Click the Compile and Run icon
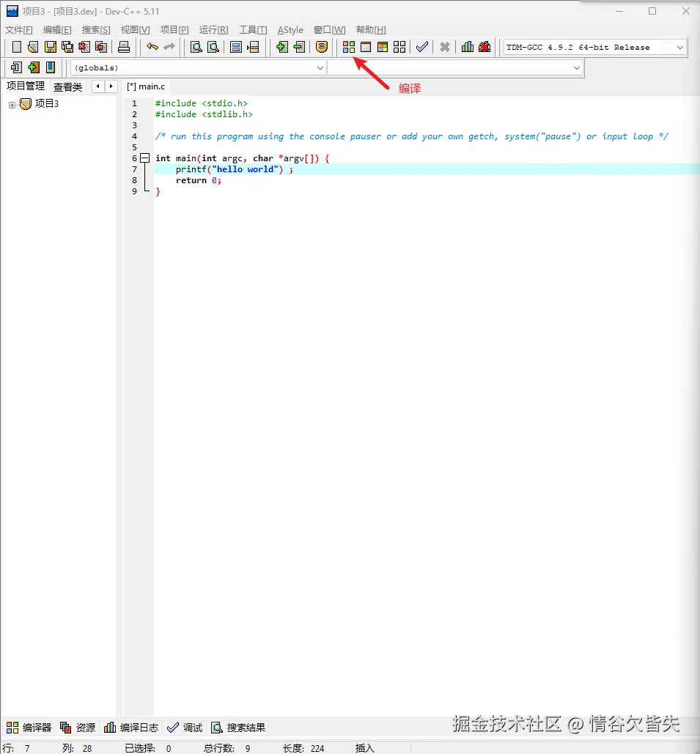The image size is (700, 754). [383, 47]
